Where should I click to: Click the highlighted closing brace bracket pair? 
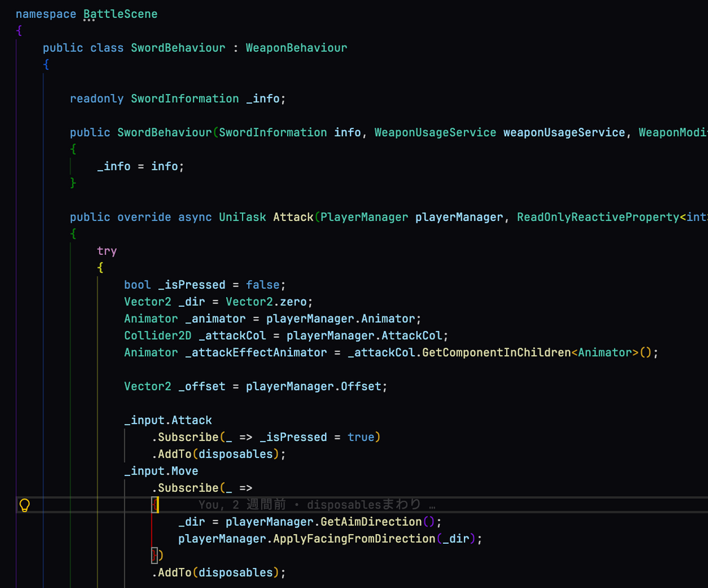tap(155, 556)
